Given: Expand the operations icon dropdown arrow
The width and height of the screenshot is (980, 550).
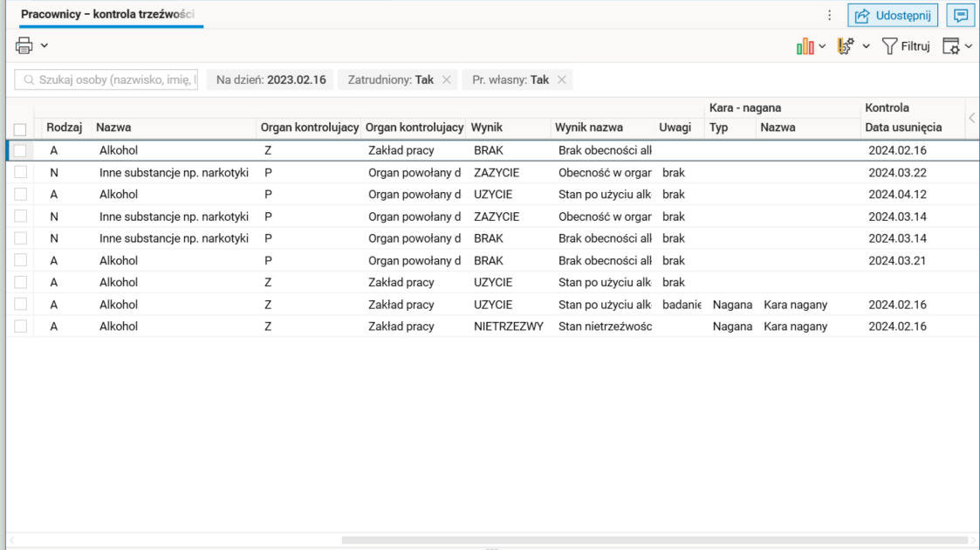Looking at the screenshot, I should pyautogui.click(x=866, y=46).
